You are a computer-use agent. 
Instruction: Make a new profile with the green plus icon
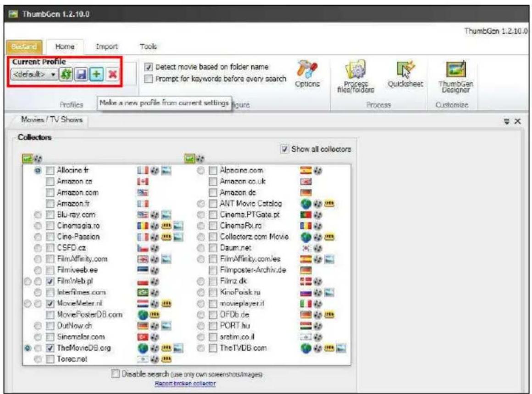[x=96, y=74]
